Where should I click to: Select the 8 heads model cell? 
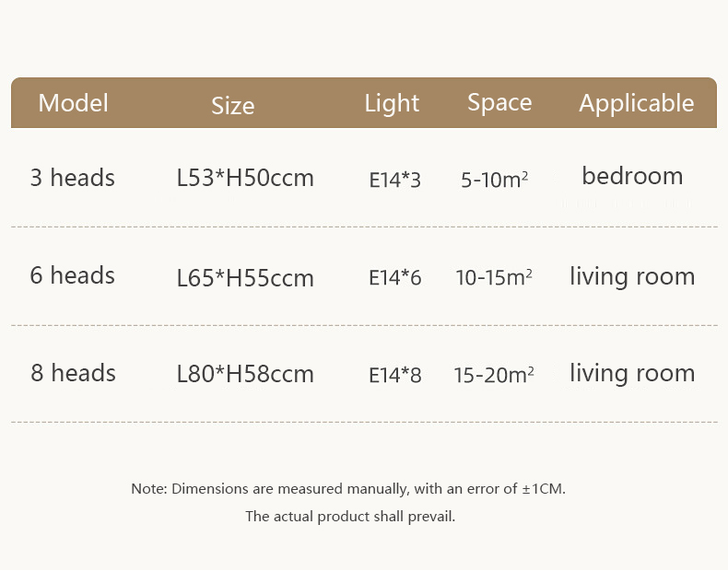click(74, 373)
